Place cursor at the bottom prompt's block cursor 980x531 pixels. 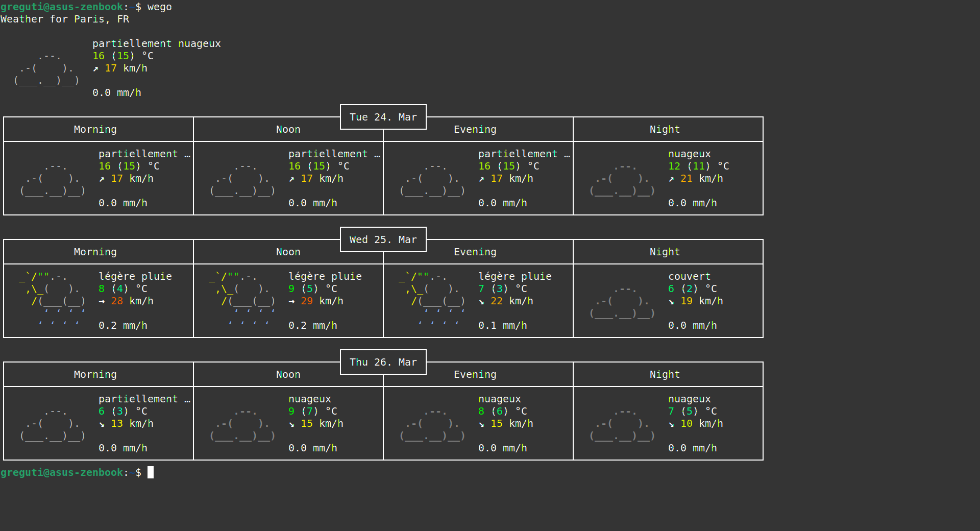coord(151,472)
